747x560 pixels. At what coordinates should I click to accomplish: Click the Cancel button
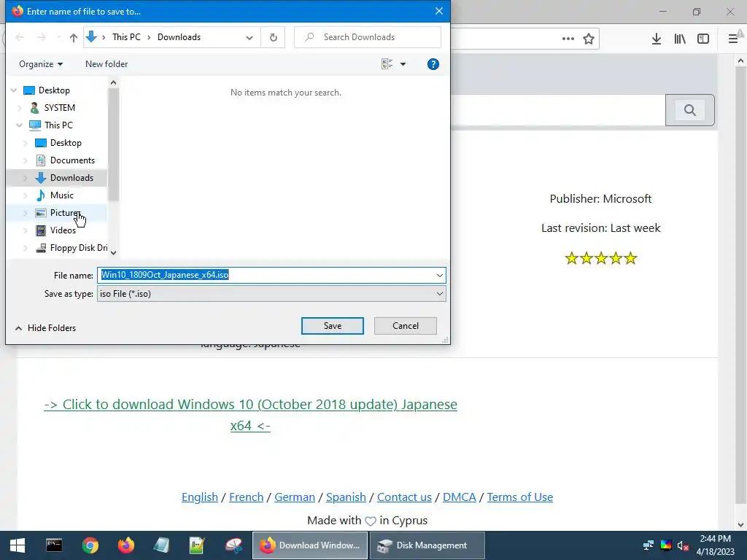[x=406, y=326]
